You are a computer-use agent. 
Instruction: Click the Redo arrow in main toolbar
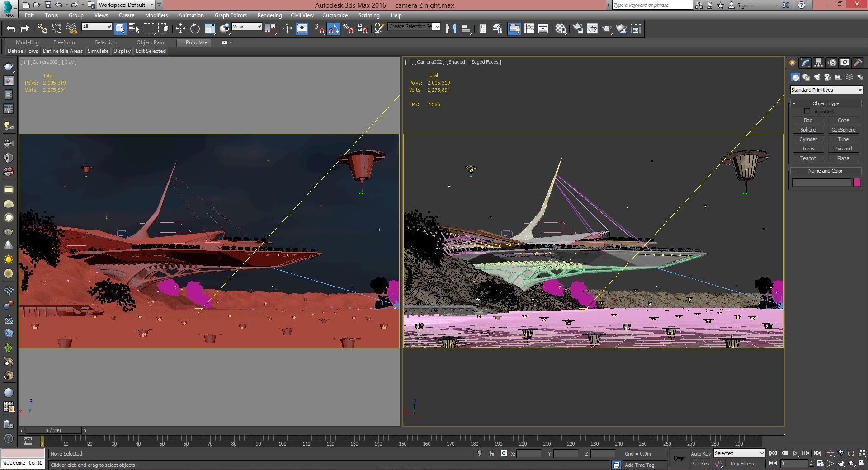[x=25, y=28]
